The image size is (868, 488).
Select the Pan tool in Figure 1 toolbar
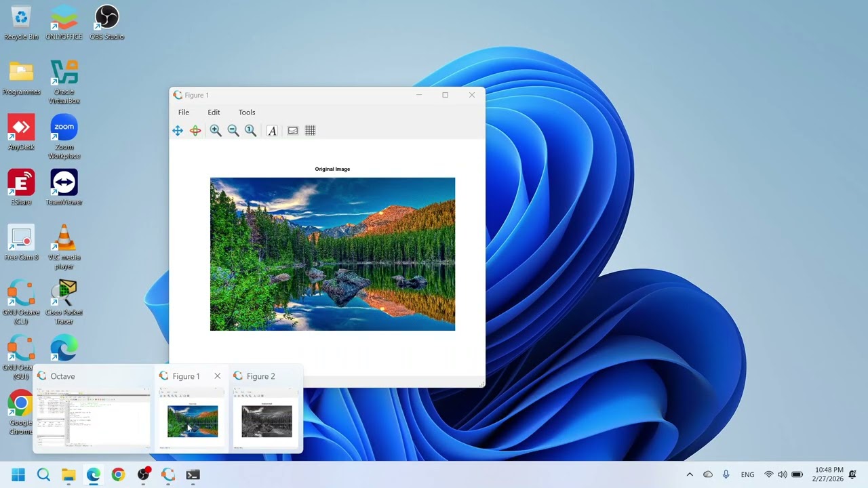(x=178, y=131)
